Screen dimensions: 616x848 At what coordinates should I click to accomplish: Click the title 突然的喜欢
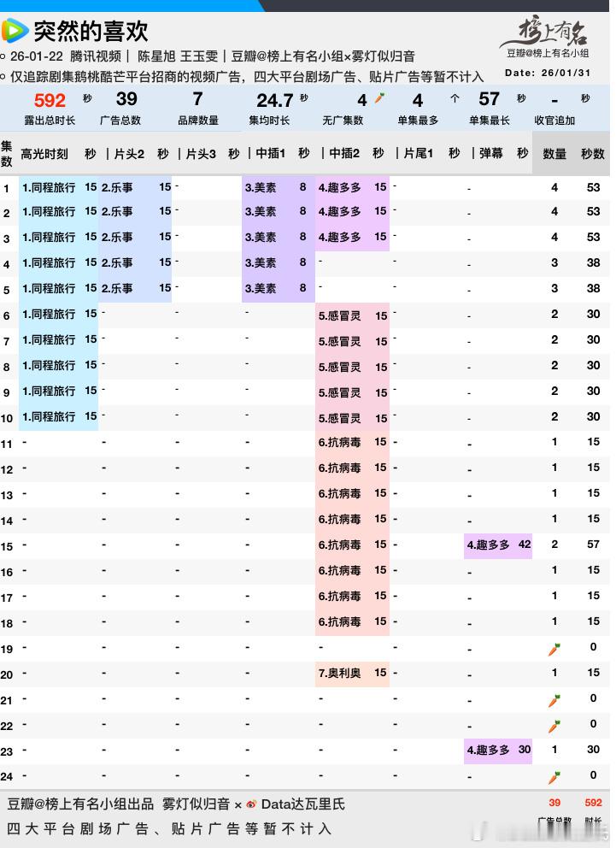(x=91, y=31)
